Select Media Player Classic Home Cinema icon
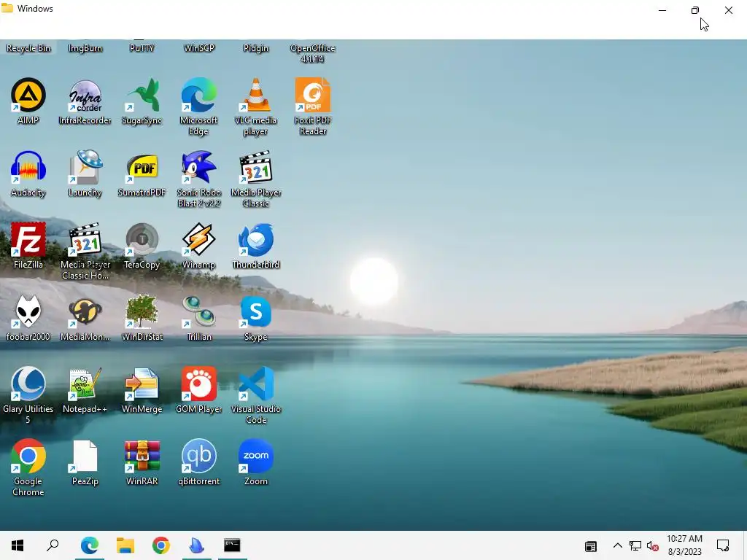747x560 pixels. coord(85,251)
